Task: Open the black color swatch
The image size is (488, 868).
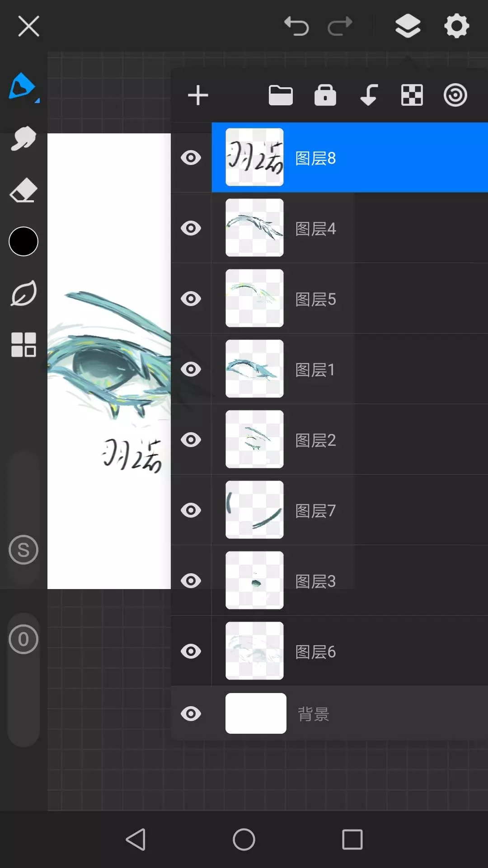Action: 23,241
